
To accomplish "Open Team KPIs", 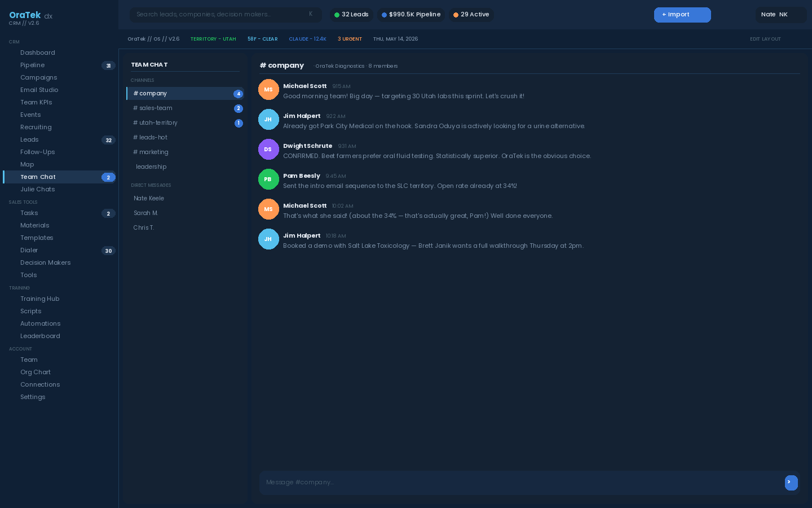I will (x=59, y=103).
